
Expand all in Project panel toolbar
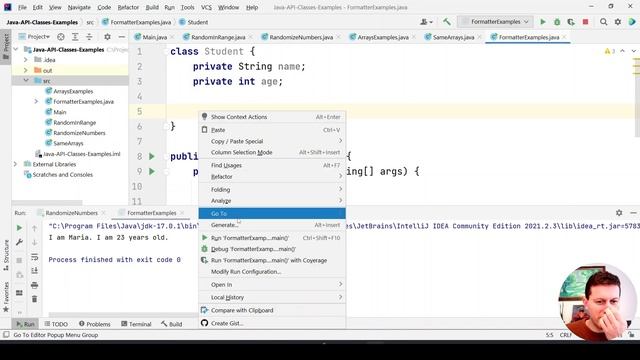pos(75,37)
